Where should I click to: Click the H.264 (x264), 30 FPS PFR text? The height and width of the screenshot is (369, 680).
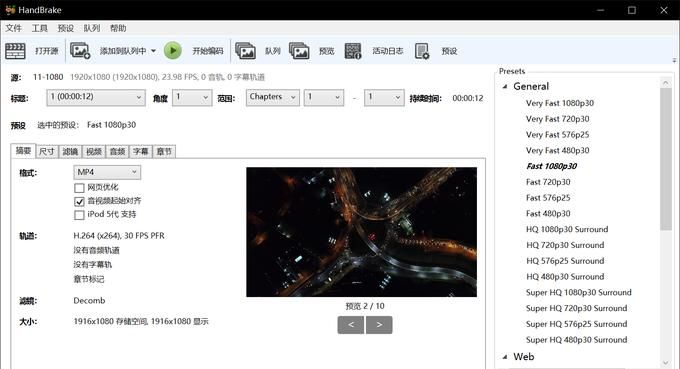coord(119,236)
